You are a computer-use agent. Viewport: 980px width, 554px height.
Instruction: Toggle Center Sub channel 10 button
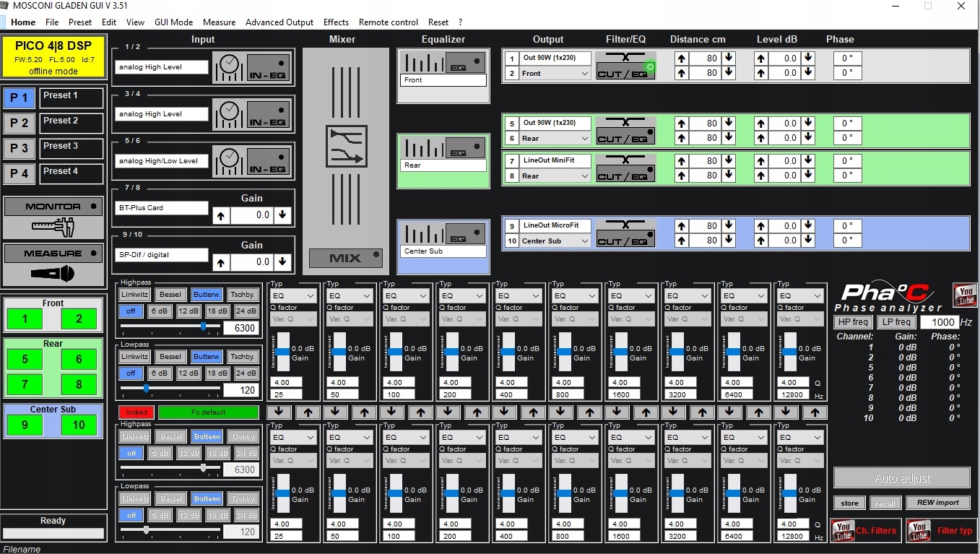click(x=79, y=425)
